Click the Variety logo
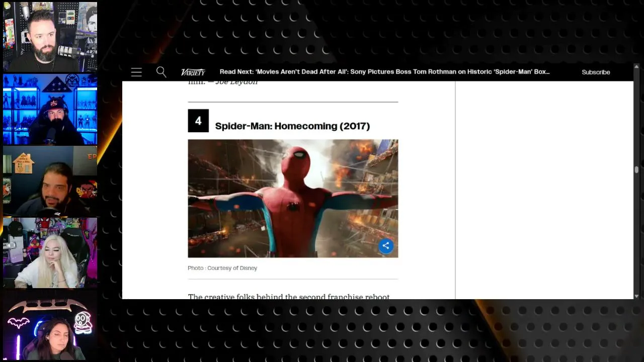 tap(193, 72)
